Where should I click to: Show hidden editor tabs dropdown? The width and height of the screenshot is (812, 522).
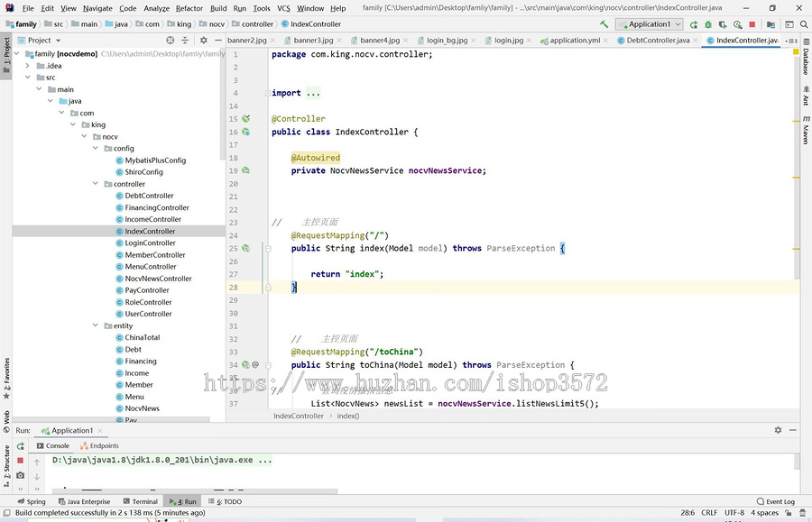click(x=790, y=41)
